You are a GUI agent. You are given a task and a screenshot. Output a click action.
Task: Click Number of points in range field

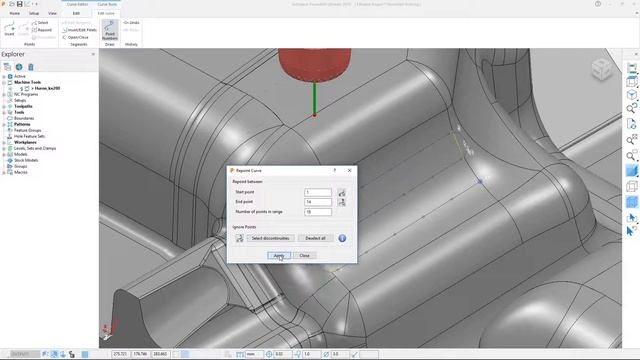(x=318, y=212)
